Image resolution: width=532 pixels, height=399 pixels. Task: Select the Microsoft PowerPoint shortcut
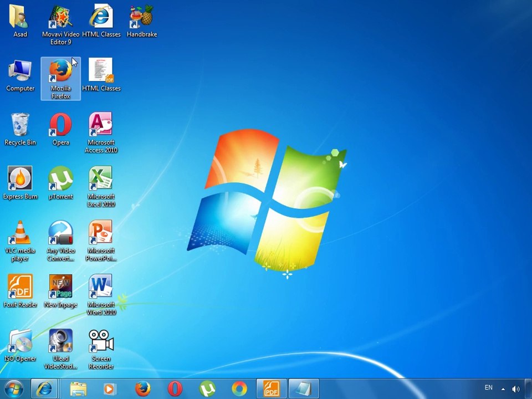101,241
